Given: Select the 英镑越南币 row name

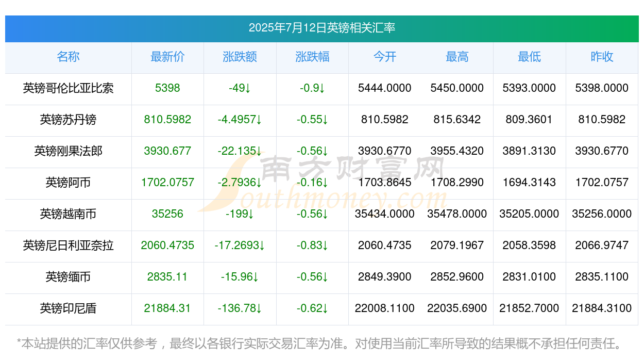Looking at the screenshot, I should point(68,214).
